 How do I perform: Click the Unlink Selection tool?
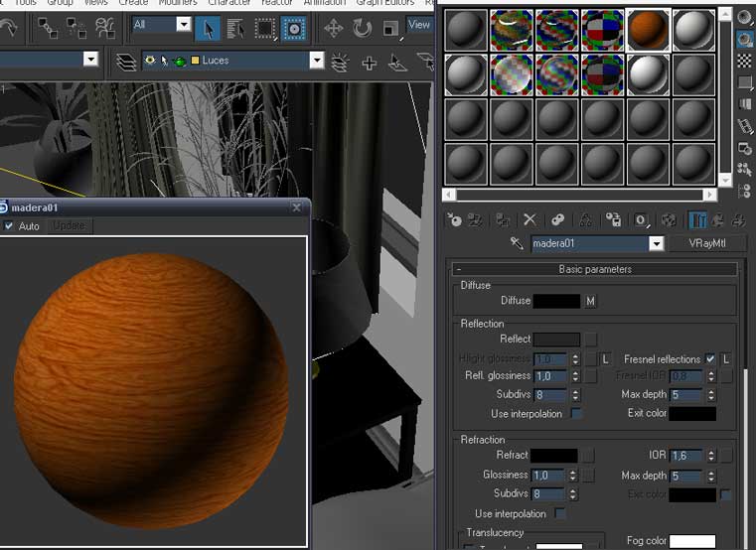click(x=76, y=28)
